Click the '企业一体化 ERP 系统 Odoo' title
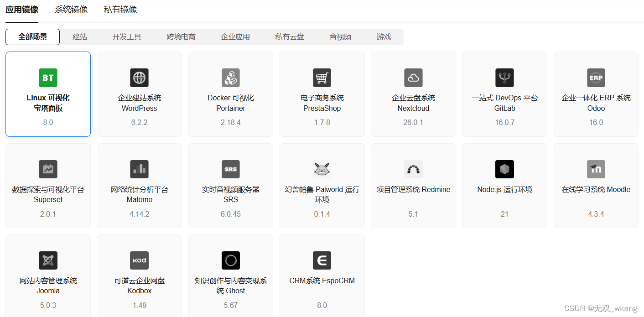This screenshot has height=317, width=644. (x=596, y=103)
